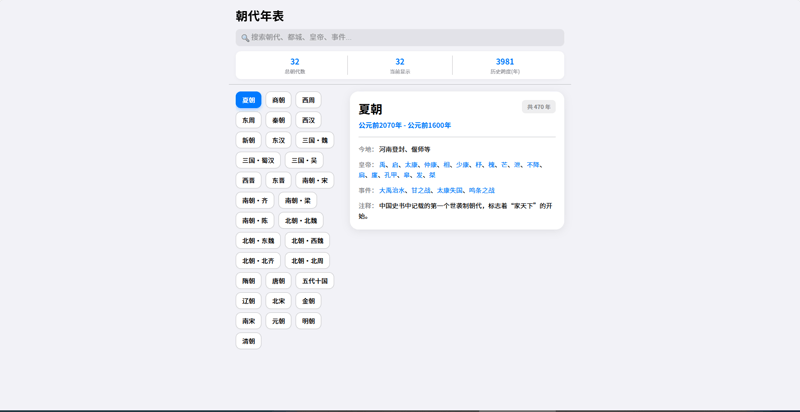This screenshot has width=800, height=412.
Task: Open the event link 太康失国
Action: coord(449,190)
